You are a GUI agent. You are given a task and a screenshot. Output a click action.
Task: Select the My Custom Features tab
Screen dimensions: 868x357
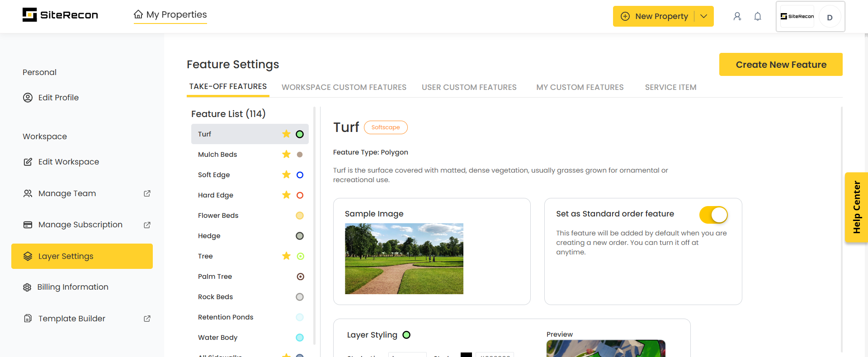click(580, 87)
